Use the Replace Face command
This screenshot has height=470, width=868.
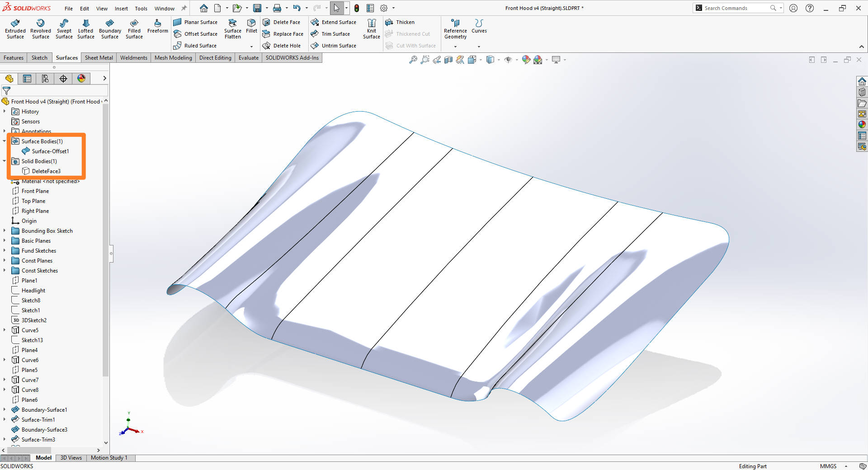click(283, 34)
